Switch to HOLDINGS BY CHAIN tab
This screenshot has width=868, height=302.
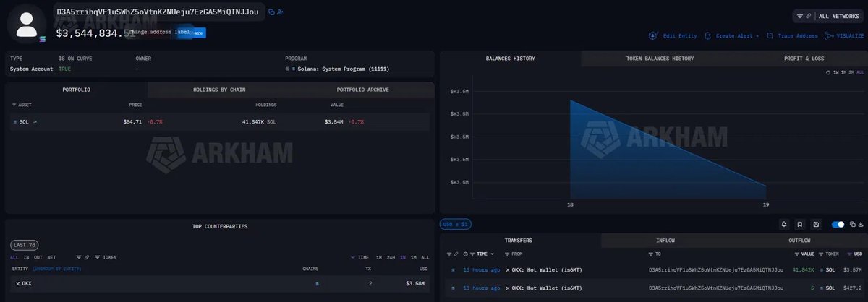click(220, 90)
